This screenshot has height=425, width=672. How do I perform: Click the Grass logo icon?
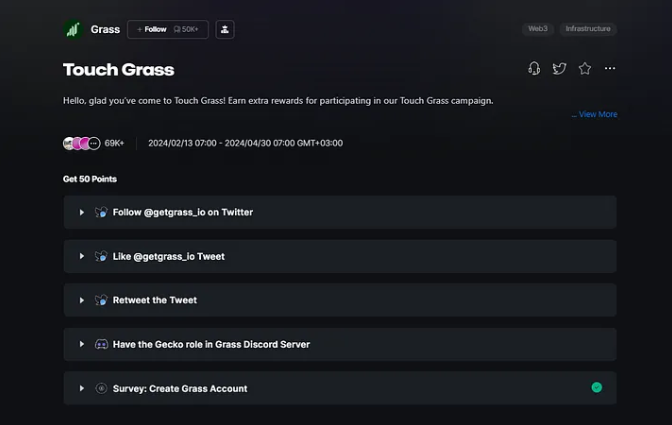(x=72, y=30)
